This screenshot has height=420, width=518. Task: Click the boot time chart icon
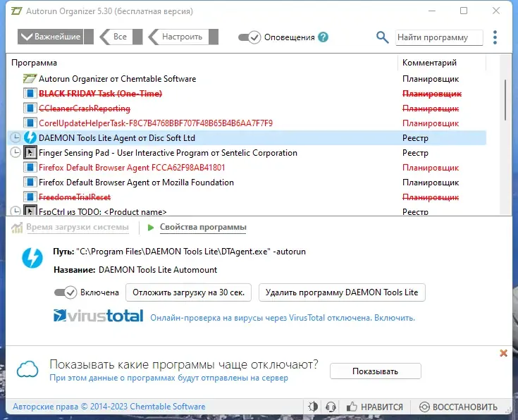tap(17, 228)
